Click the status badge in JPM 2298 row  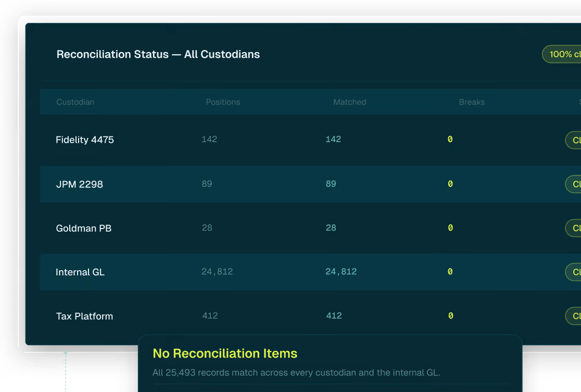573,184
